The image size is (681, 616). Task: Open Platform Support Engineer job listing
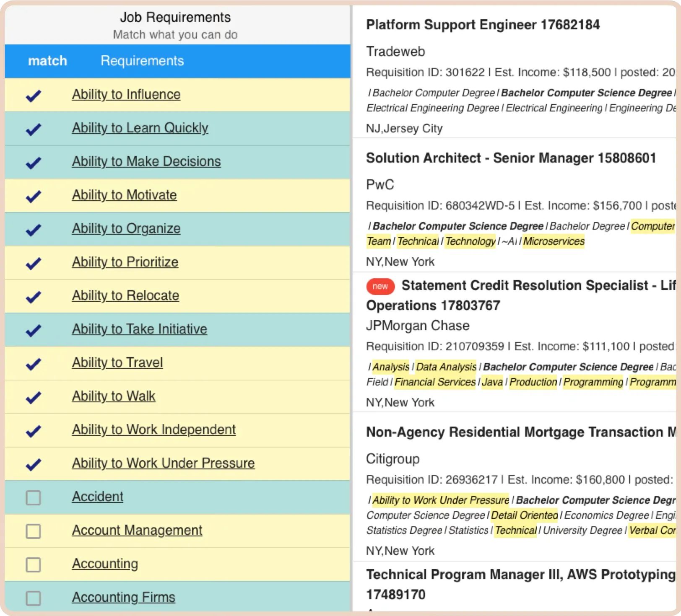483,25
